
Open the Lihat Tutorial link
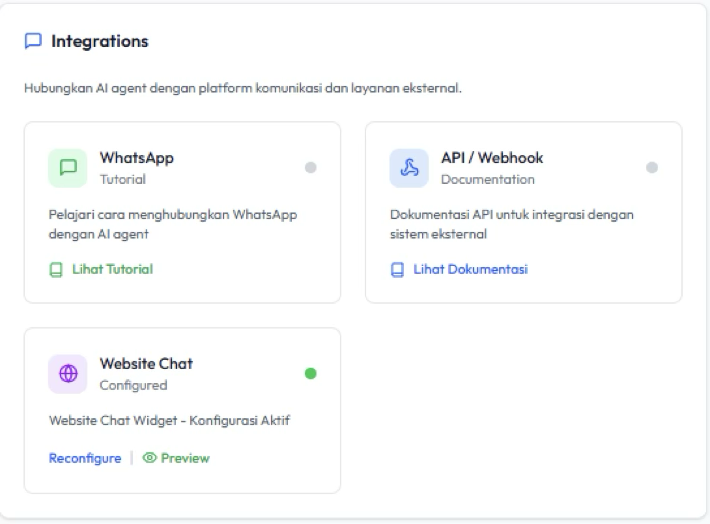[112, 269]
